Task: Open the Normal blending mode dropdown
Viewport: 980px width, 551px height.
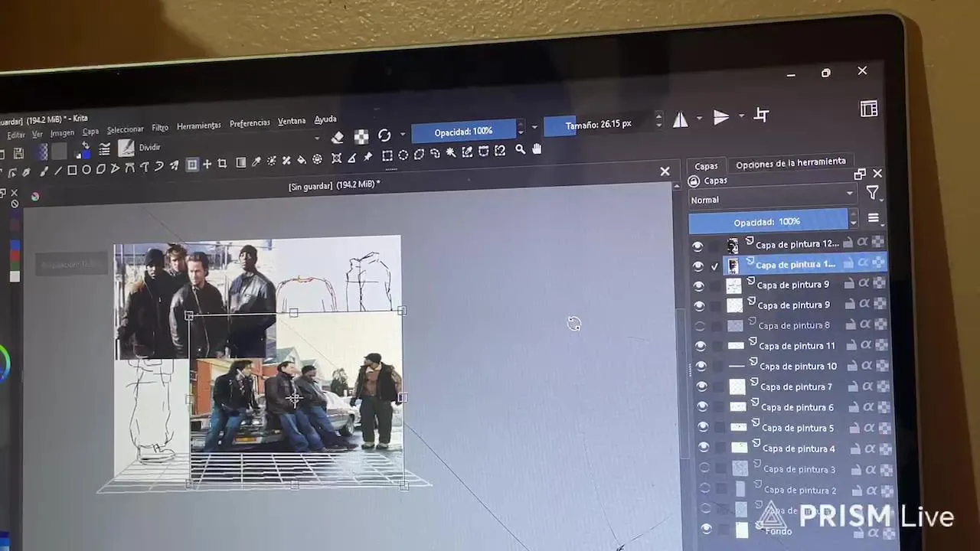Action: coord(772,197)
